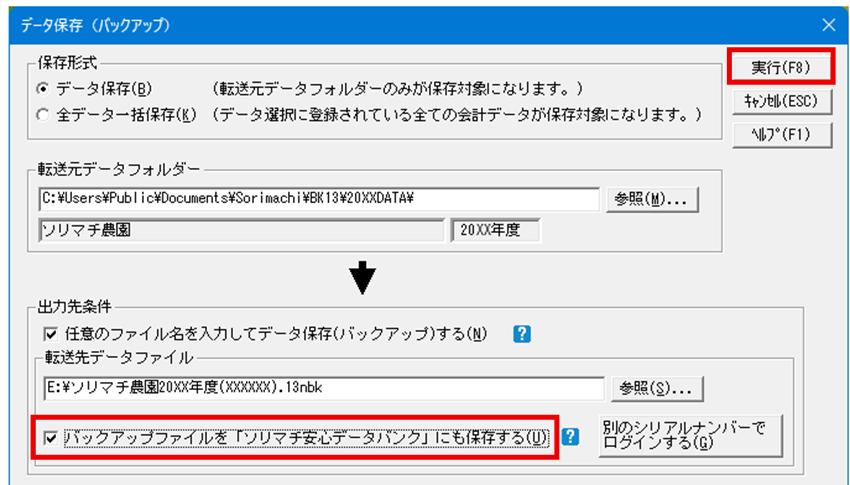Open help icon beside 任意のファイル名 option
850x485 pixels.
point(521,334)
